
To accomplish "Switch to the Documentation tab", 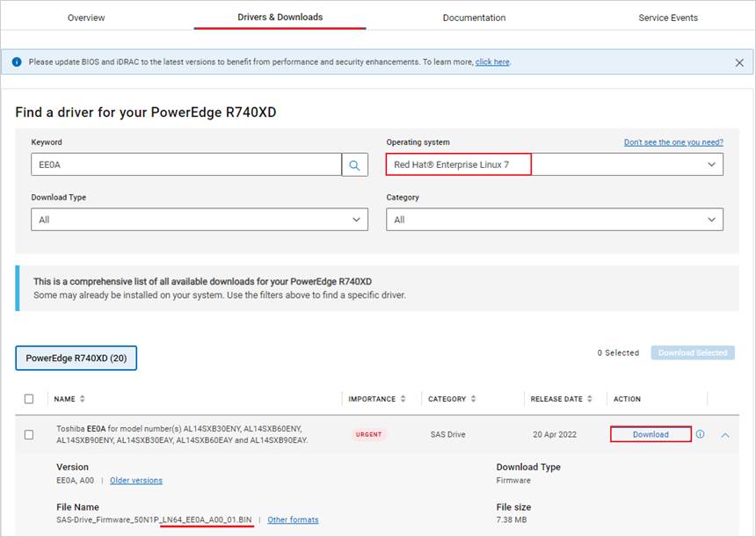I will pos(474,17).
